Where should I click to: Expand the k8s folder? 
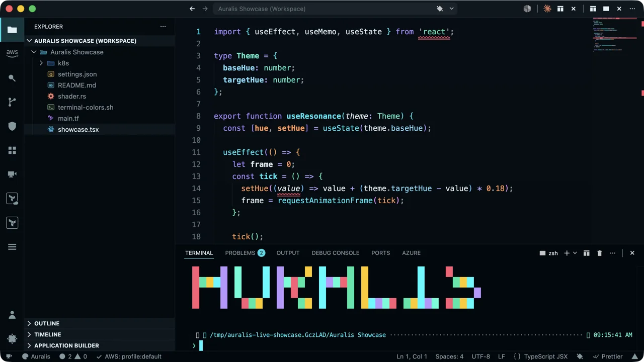coord(41,63)
